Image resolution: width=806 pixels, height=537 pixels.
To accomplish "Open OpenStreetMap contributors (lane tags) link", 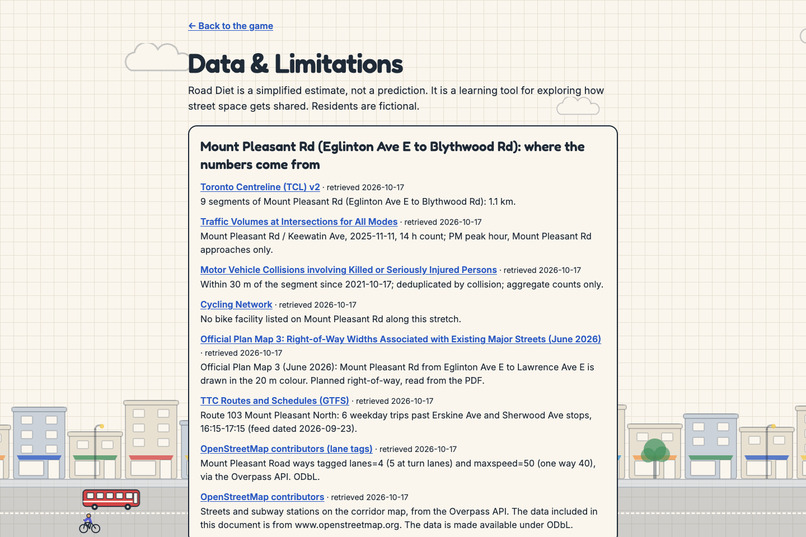I will click(x=286, y=449).
